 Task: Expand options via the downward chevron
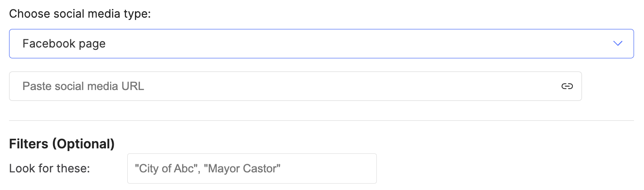click(618, 43)
